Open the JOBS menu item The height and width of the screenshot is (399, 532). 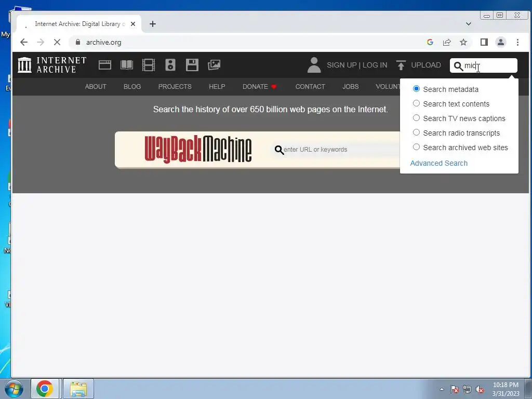coord(351,87)
